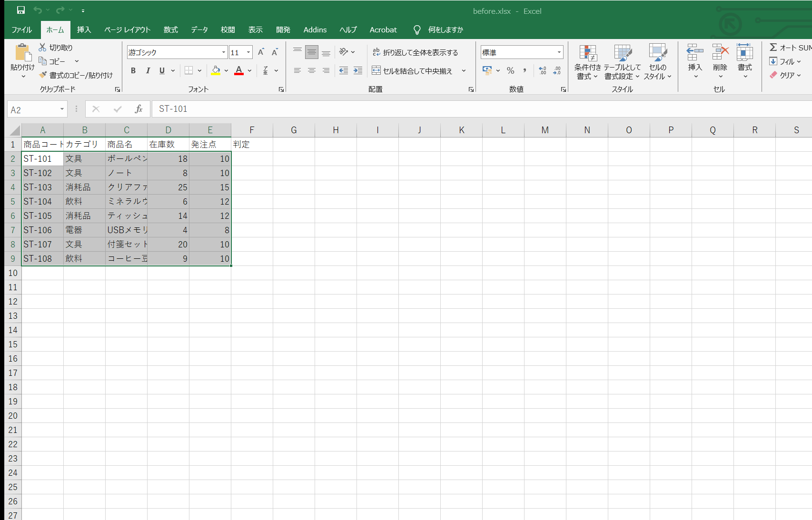Screen dimensions: 812x520
Task: Click the yellow fill color swatch
Action: click(x=216, y=70)
